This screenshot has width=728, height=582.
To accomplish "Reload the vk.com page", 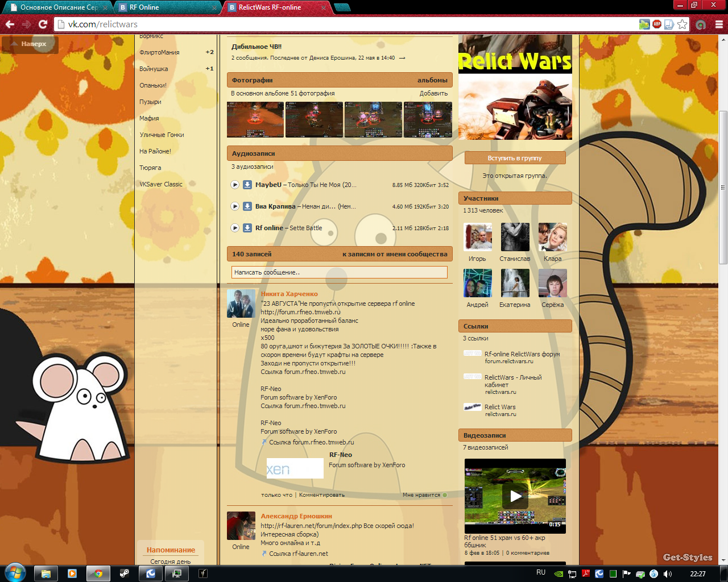I will point(43,24).
